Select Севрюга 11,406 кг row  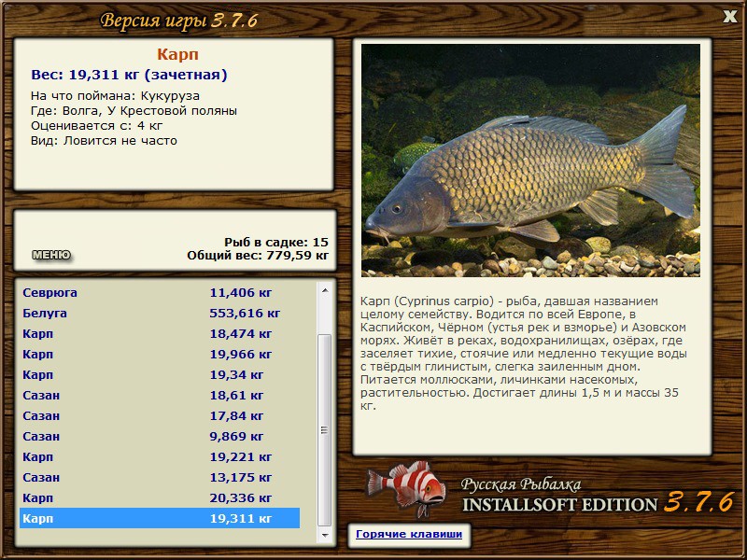[x=160, y=292]
